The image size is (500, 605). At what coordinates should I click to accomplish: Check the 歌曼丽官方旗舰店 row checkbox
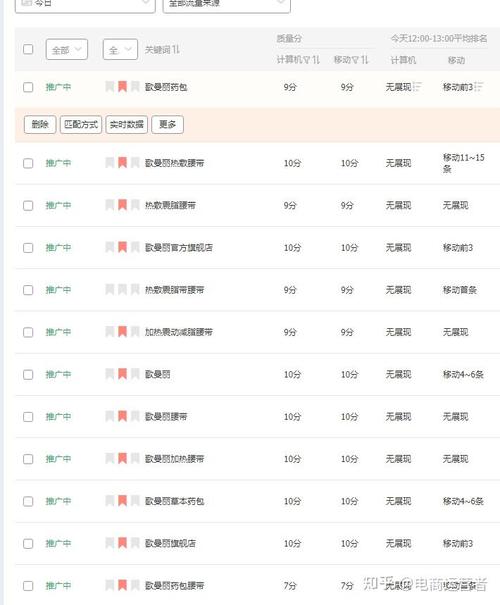pos(28,247)
